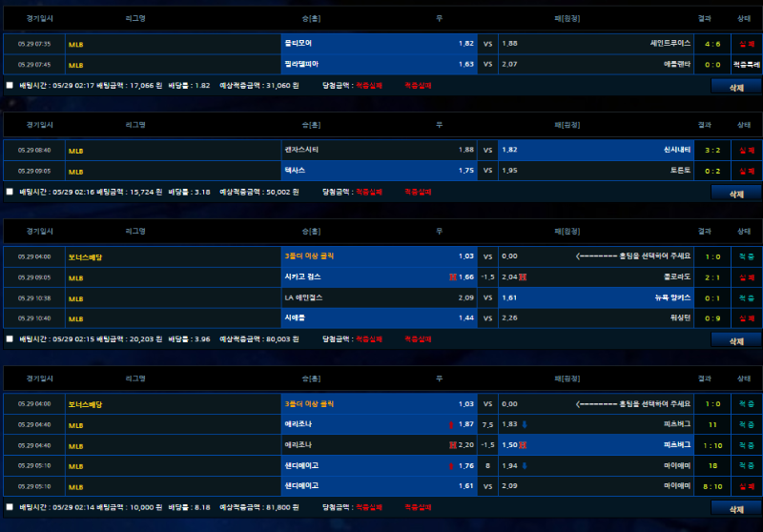Click the red handicap icon beside 2.04 odds
This screenshot has height=532, width=763.
pos(523,277)
